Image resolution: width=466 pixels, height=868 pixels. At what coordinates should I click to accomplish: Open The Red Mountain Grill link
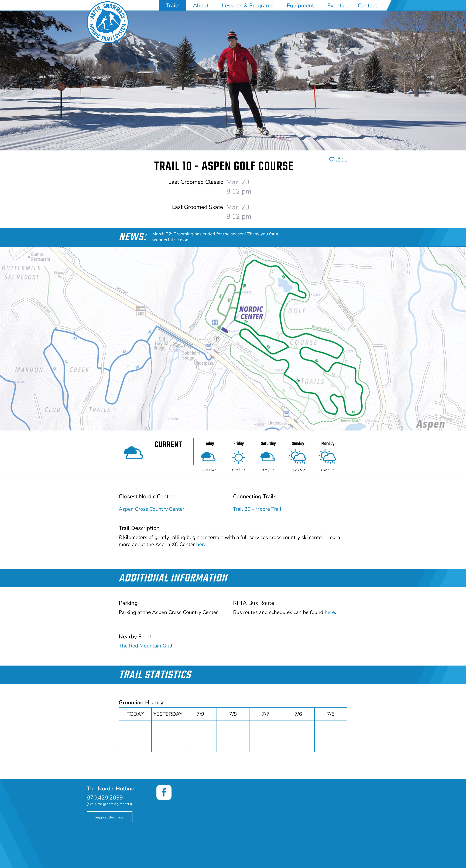coord(145,646)
